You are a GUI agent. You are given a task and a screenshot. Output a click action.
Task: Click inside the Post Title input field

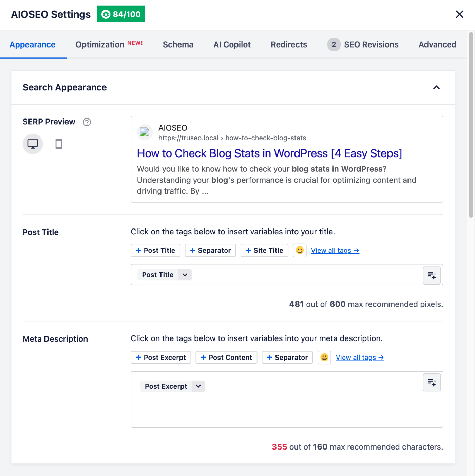point(287,275)
